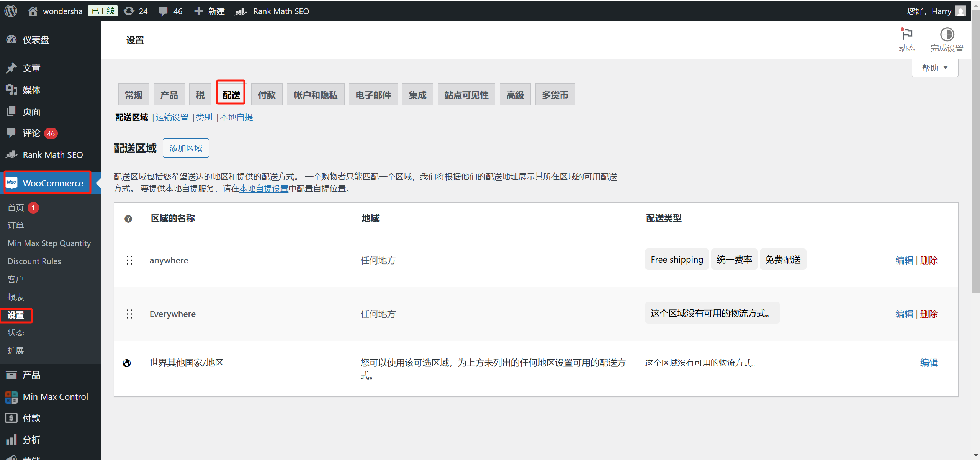Image resolution: width=980 pixels, height=460 pixels.
Task: Open the wondersha site home icon
Action: click(33, 11)
